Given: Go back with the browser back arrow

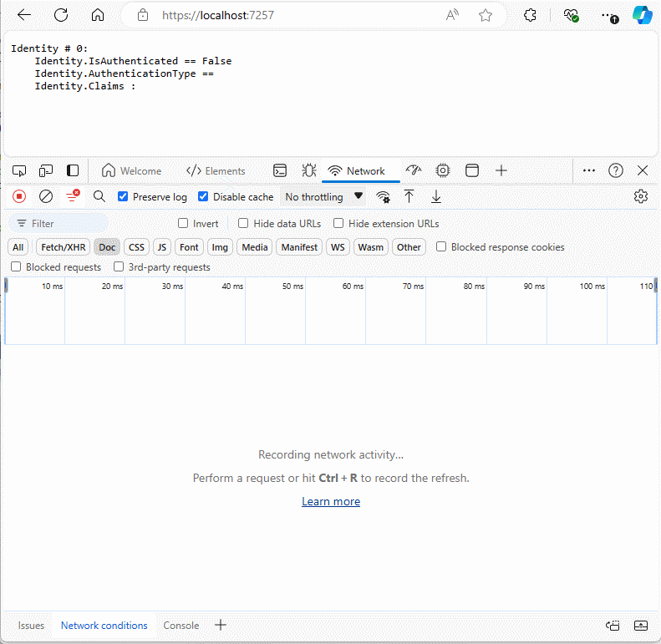Looking at the screenshot, I should [24, 15].
